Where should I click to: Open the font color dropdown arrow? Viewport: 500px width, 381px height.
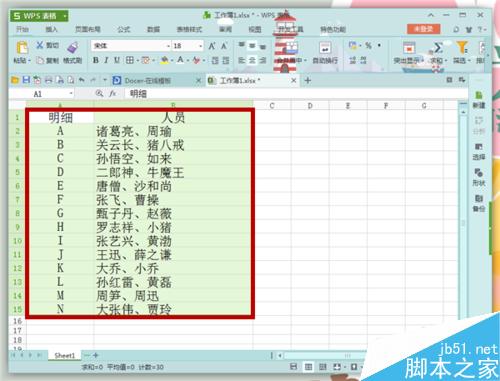(x=188, y=60)
